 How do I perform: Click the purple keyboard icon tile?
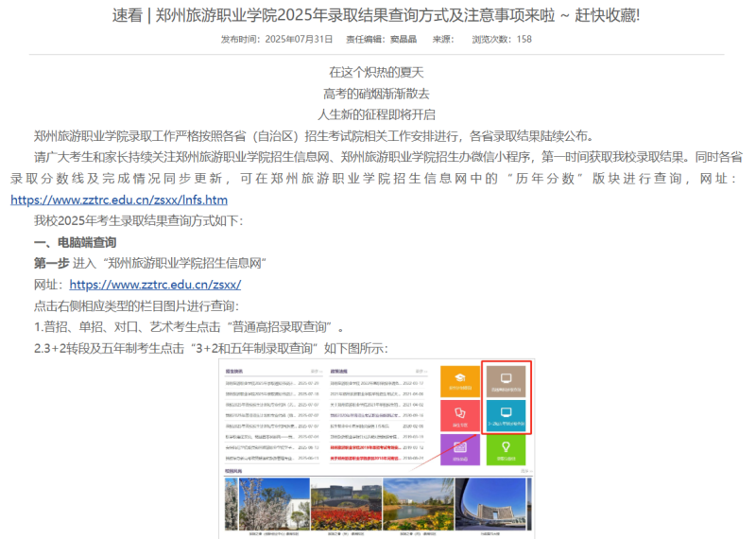point(460,450)
